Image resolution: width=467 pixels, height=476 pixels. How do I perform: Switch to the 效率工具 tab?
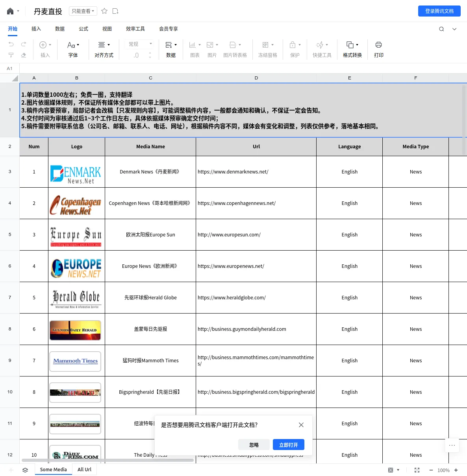135,29
